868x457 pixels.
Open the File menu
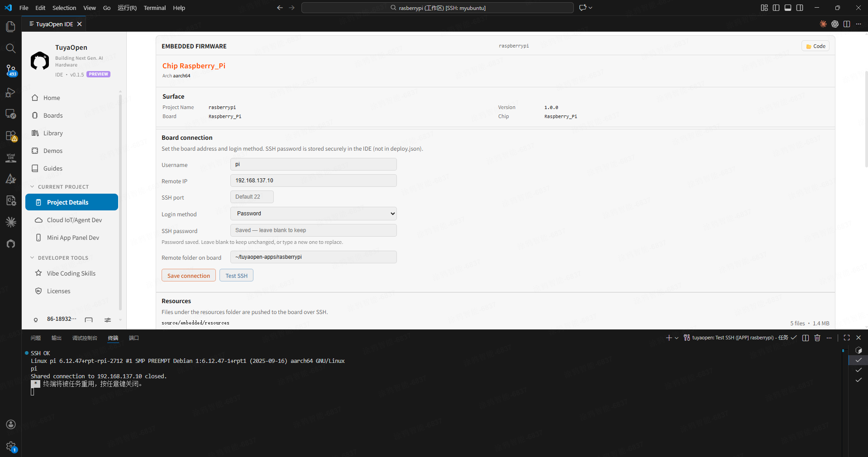pos(24,8)
